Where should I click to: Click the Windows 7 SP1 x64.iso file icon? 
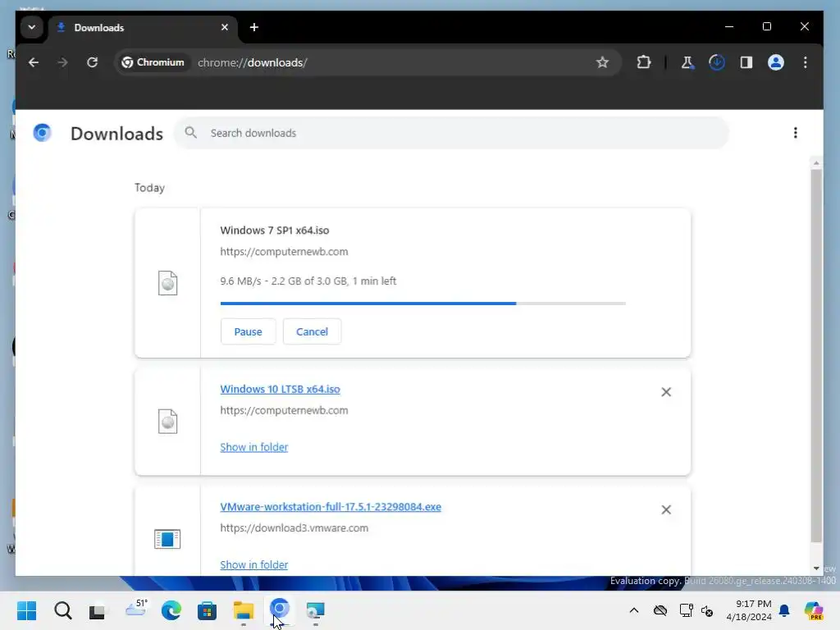[167, 283]
